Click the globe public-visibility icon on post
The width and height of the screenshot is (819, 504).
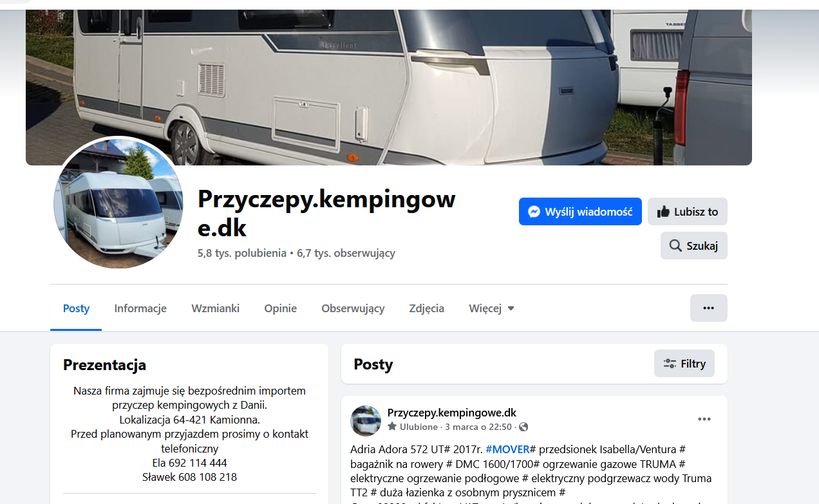[523, 427]
